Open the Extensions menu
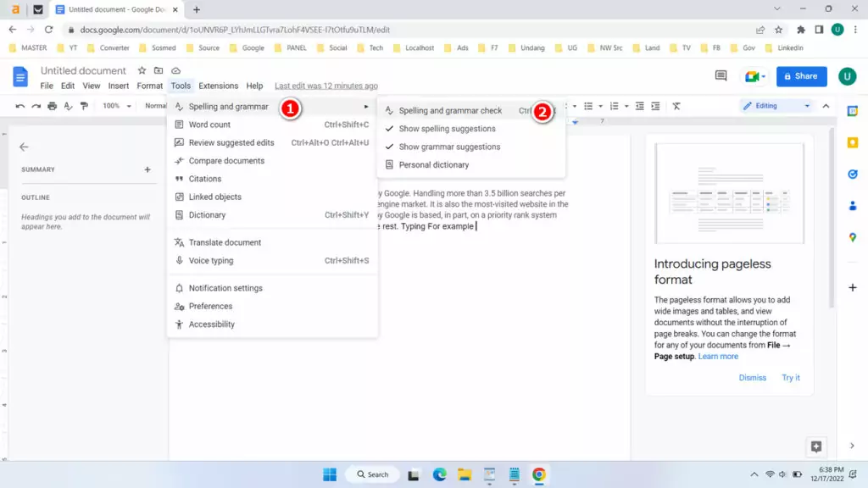Screen dimensions: 868x488 (x=218, y=86)
